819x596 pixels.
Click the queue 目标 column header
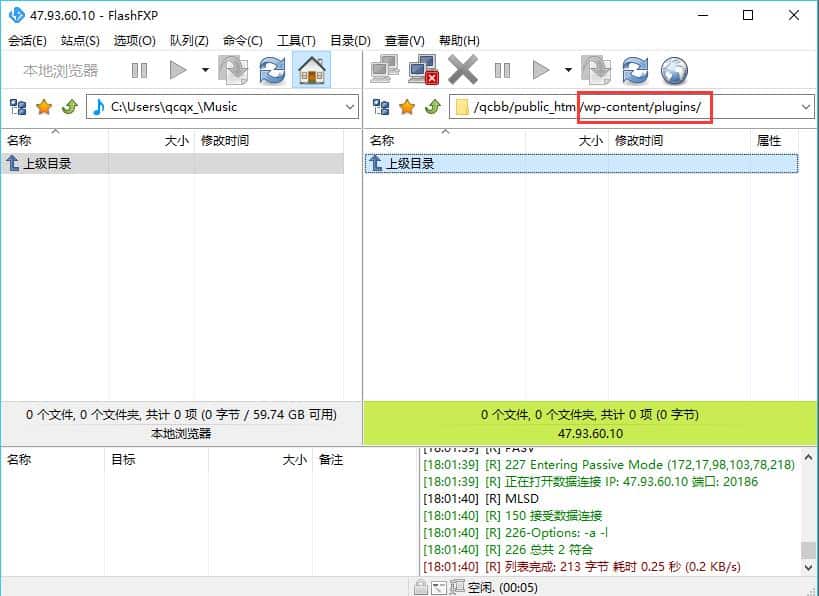pyautogui.click(x=156, y=460)
